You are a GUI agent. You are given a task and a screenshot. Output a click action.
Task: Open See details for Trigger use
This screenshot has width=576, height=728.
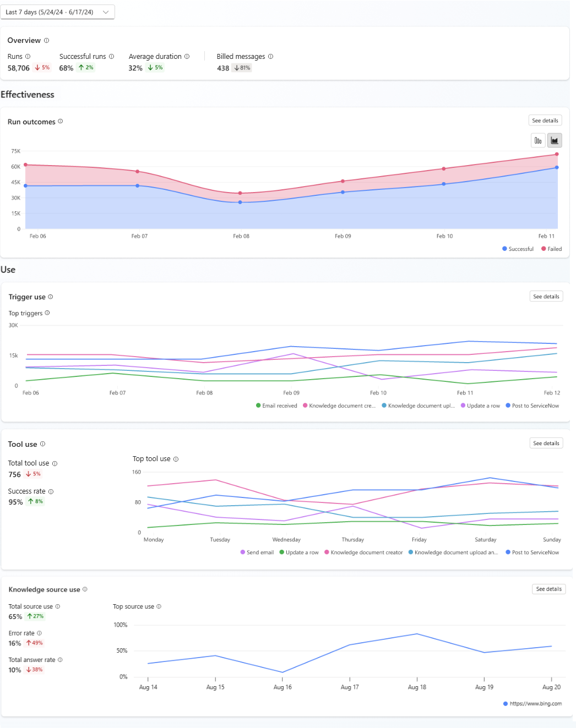coord(546,297)
